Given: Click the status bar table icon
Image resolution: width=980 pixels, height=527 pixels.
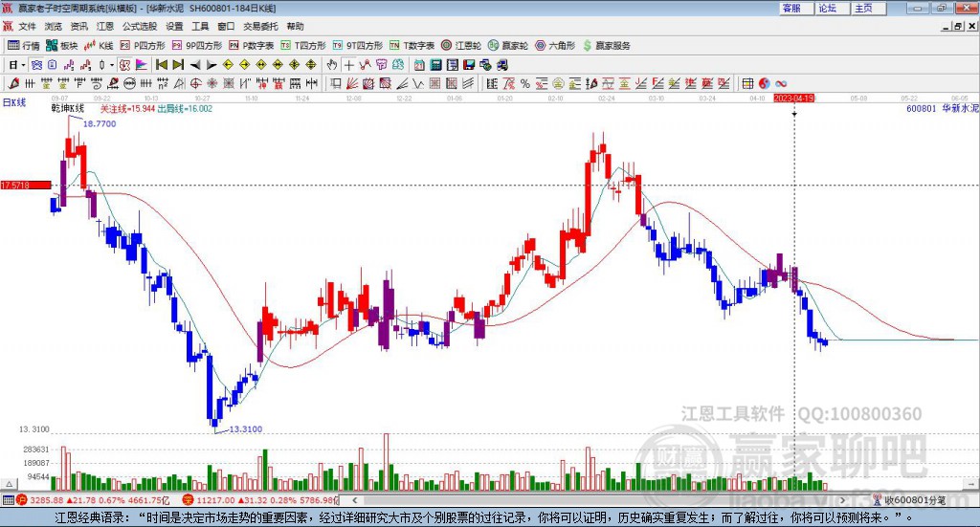Looking at the screenshot, I should pos(8,500).
